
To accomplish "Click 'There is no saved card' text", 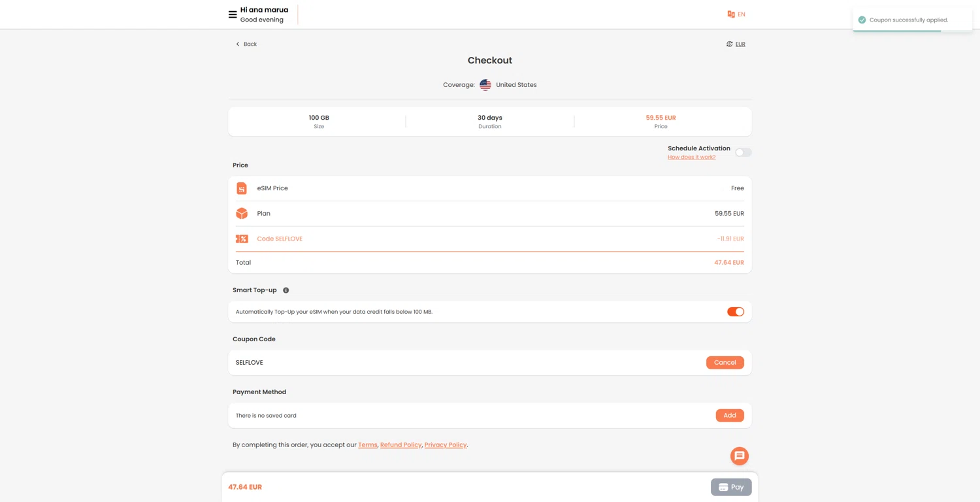I will pyautogui.click(x=266, y=416).
